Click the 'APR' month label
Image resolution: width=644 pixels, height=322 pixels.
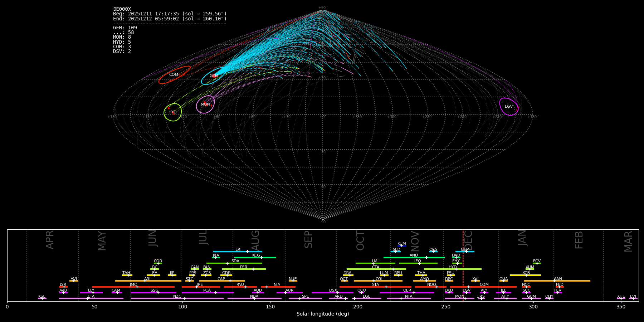click(50, 240)
